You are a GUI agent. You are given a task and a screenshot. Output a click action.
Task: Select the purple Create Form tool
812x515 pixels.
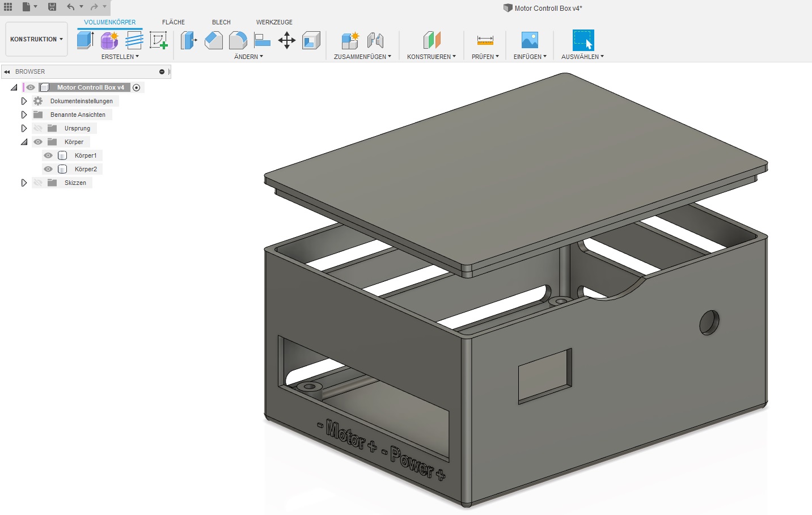[109, 40]
